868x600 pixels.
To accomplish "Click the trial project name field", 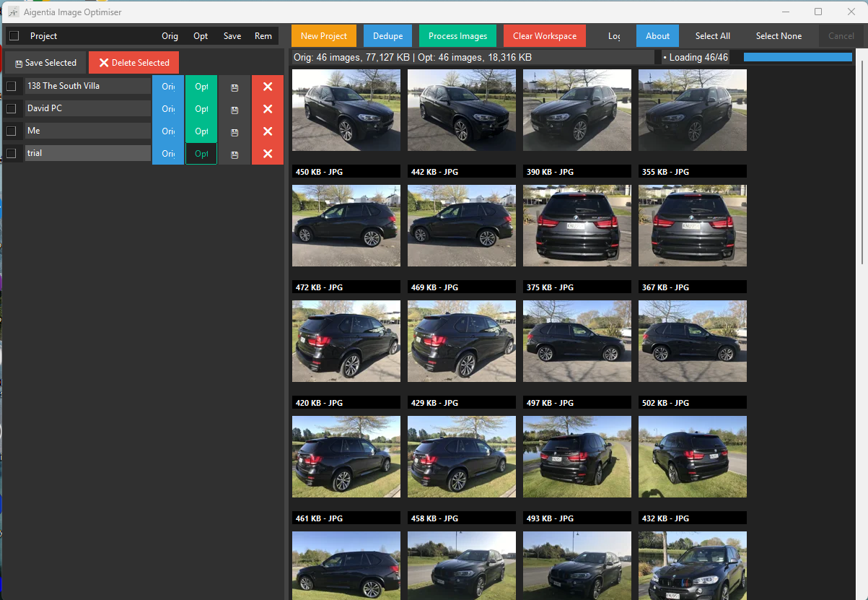I will [x=87, y=153].
